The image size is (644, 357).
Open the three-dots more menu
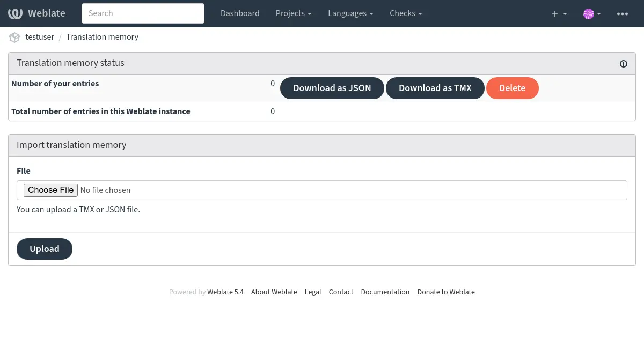tap(623, 13)
